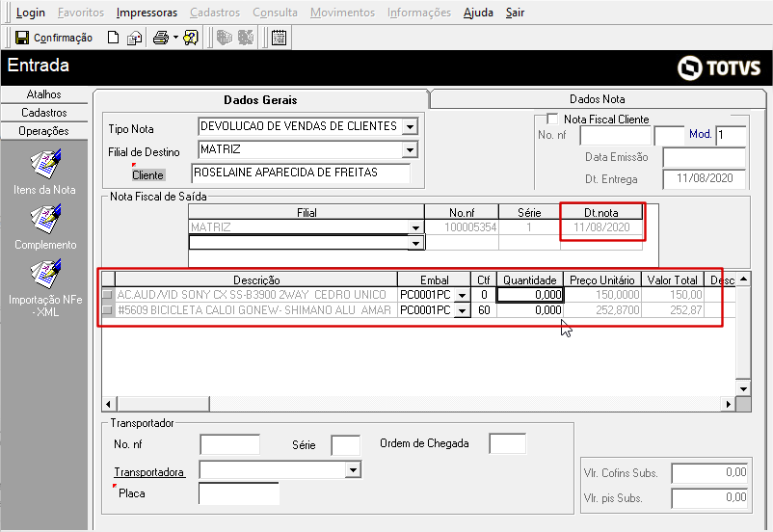Open the Favoritos menu
Image resolution: width=773 pixels, height=532 pixels.
tap(81, 13)
